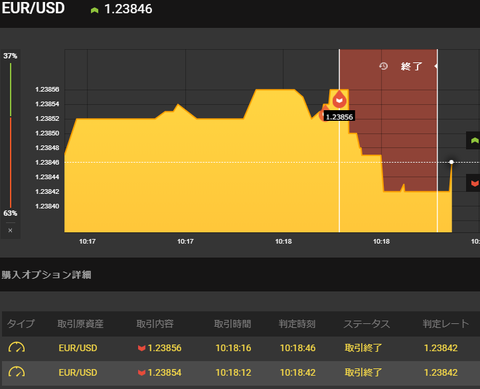Screen dimensions: 480x389
Task: Click the 37% sentiment label
Action: coord(10,56)
